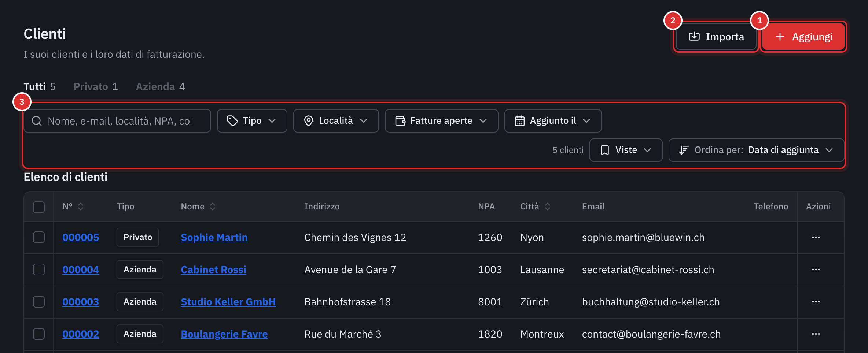The image size is (868, 353).
Task: Click the Importa button
Action: [716, 37]
